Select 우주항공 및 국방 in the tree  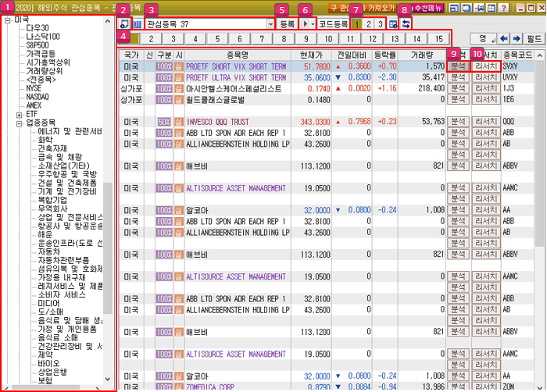pos(67,174)
